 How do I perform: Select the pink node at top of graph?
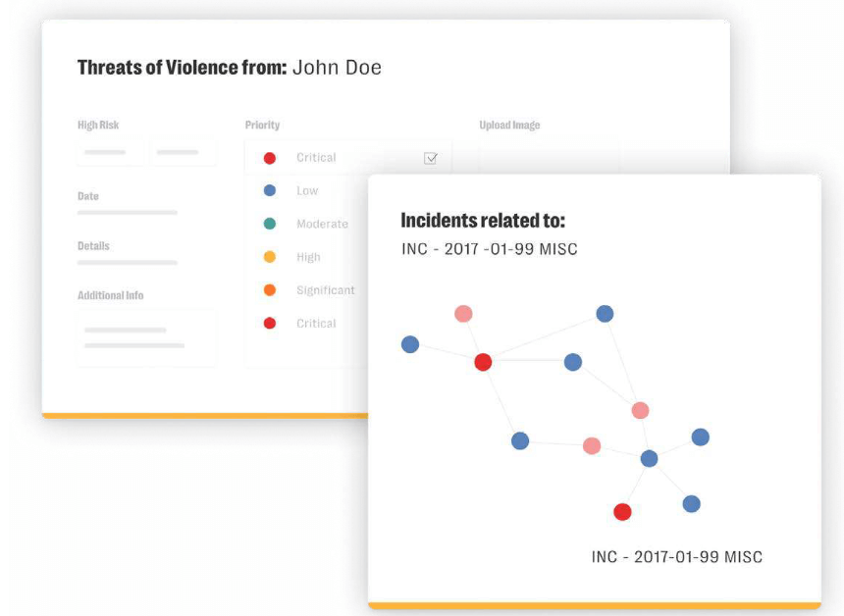coord(463,312)
